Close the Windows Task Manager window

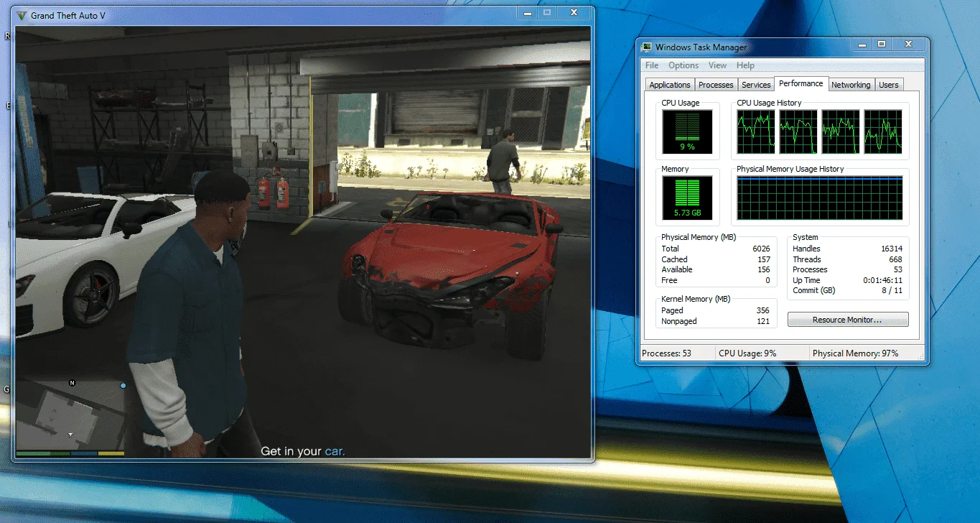[x=908, y=45]
